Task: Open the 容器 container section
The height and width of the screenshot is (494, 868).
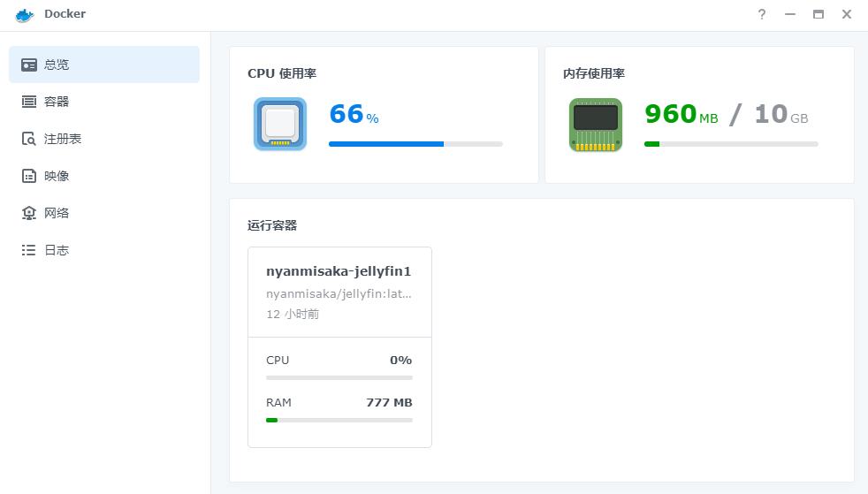Action: (x=104, y=102)
